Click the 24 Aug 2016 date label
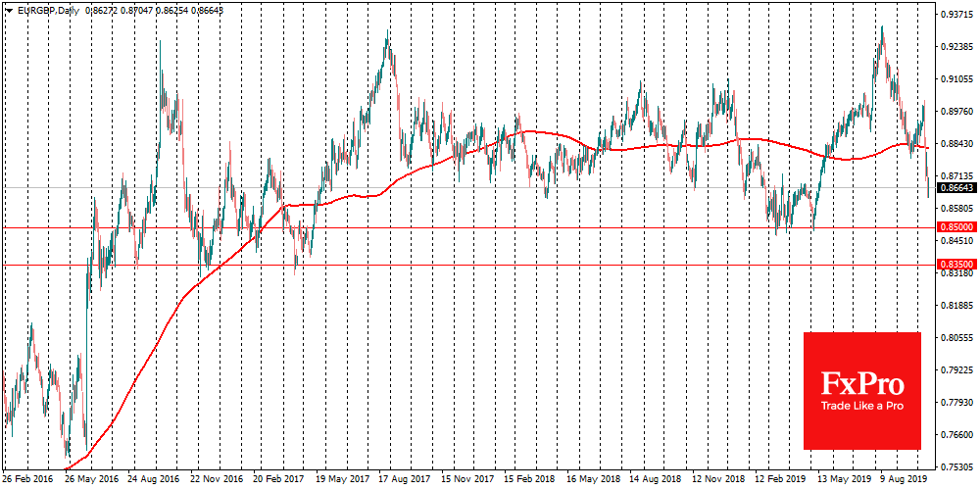Viewport: 980px width, 490px height. [x=155, y=481]
